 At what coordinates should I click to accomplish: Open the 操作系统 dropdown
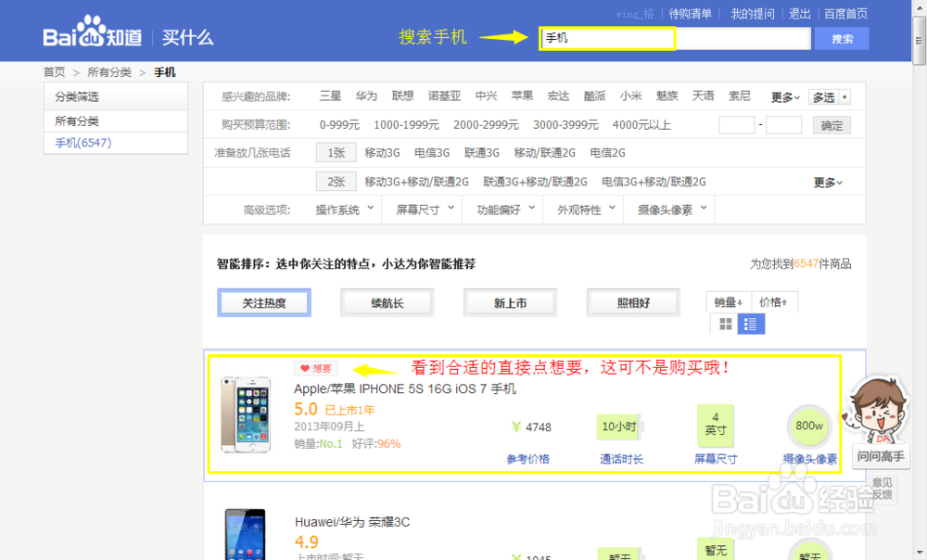(345, 210)
